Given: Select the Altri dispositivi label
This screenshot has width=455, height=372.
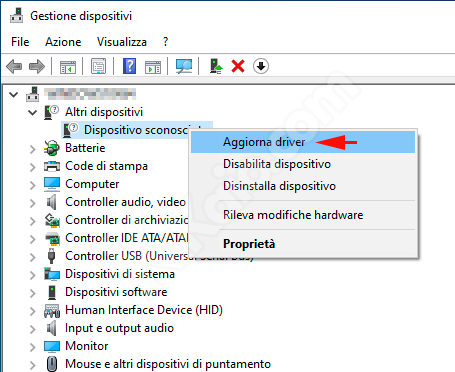Looking at the screenshot, I should click(x=104, y=112).
